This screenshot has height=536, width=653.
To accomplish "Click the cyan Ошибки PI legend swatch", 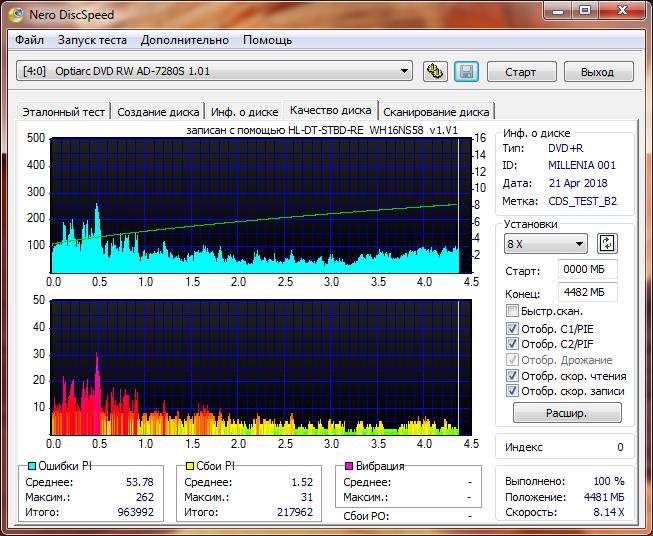I will point(32,467).
